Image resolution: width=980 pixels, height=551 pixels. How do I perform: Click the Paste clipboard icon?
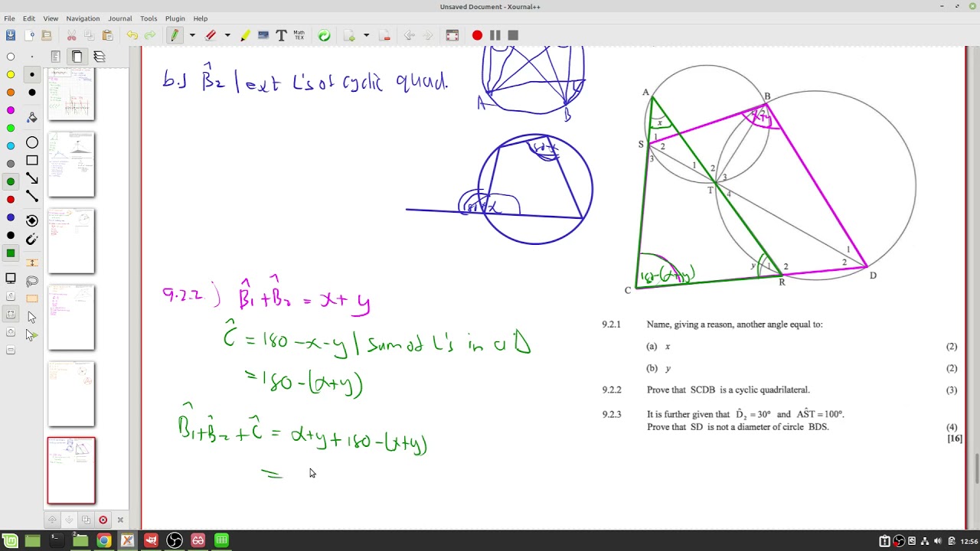107,35
